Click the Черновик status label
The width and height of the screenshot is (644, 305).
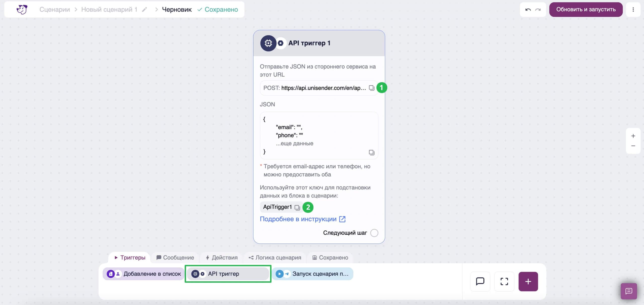pyautogui.click(x=177, y=10)
